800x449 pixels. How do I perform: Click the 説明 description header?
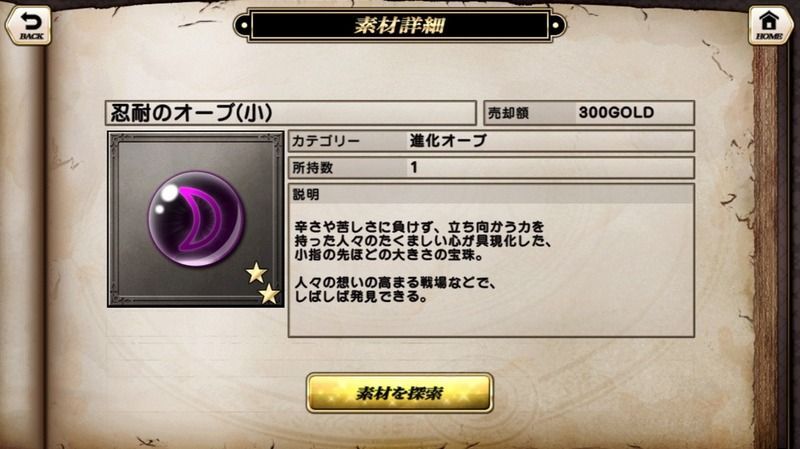(306, 194)
